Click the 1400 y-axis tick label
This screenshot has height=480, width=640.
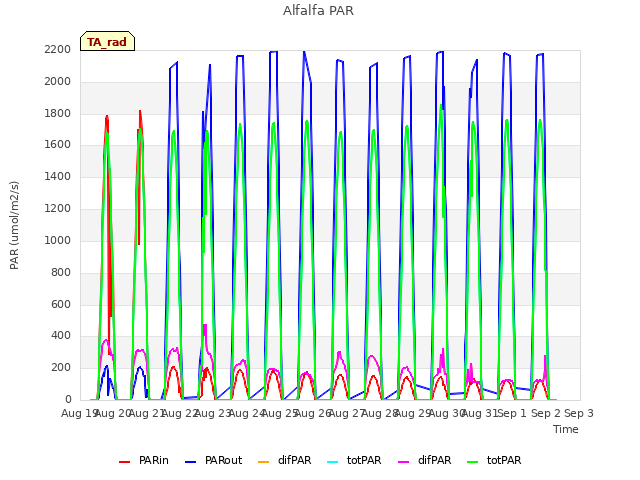coord(58,176)
